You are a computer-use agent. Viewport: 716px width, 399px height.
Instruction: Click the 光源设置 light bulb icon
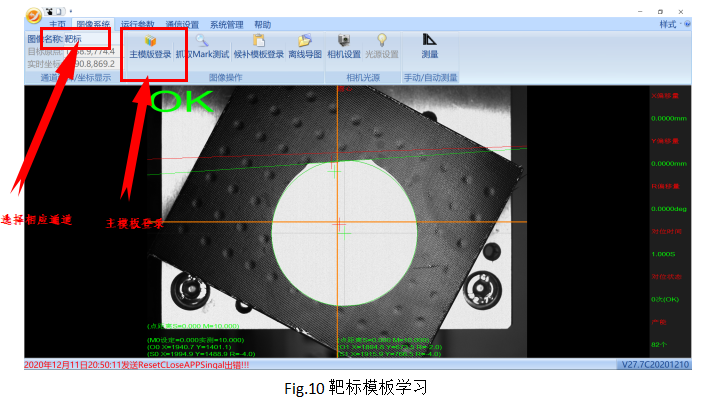(382, 41)
